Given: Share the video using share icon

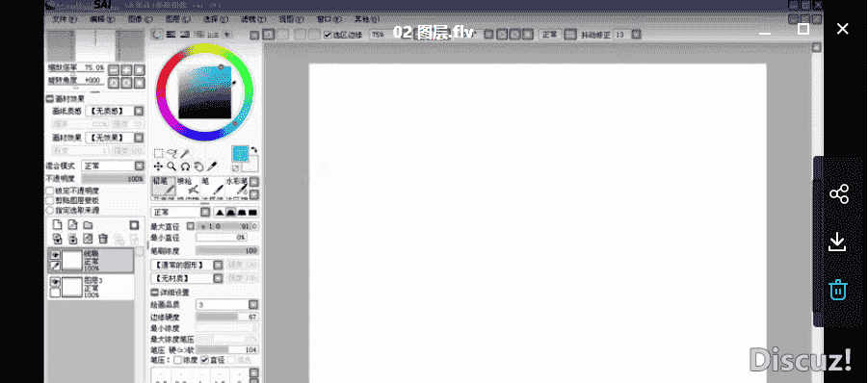Looking at the screenshot, I should 839,194.
